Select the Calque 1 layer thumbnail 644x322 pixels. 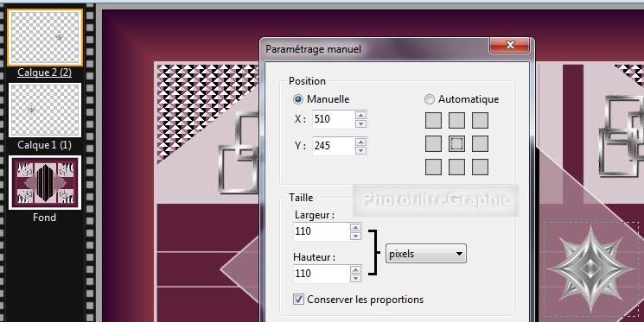pyautogui.click(x=45, y=110)
